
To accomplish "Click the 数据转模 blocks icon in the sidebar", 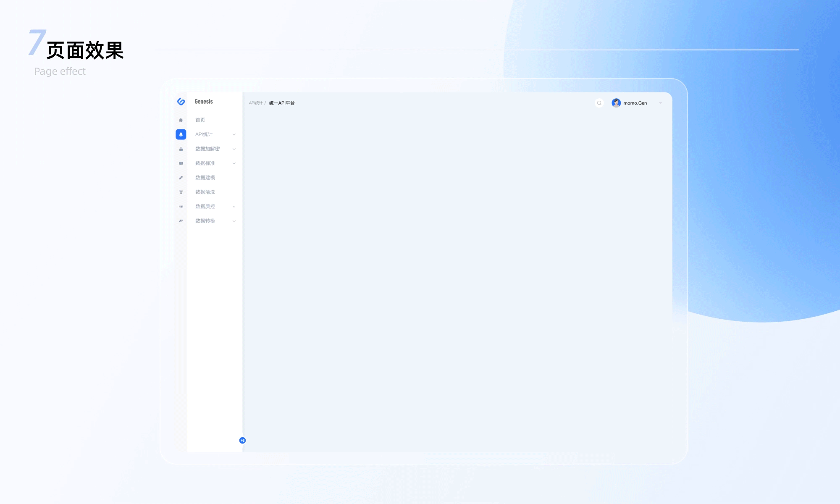I will pyautogui.click(x=181, y=221).
